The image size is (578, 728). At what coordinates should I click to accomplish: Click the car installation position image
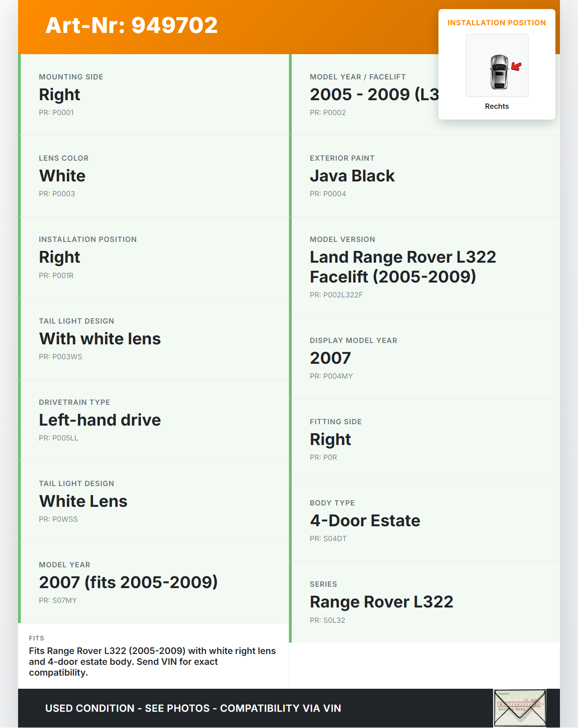(497, 66)
